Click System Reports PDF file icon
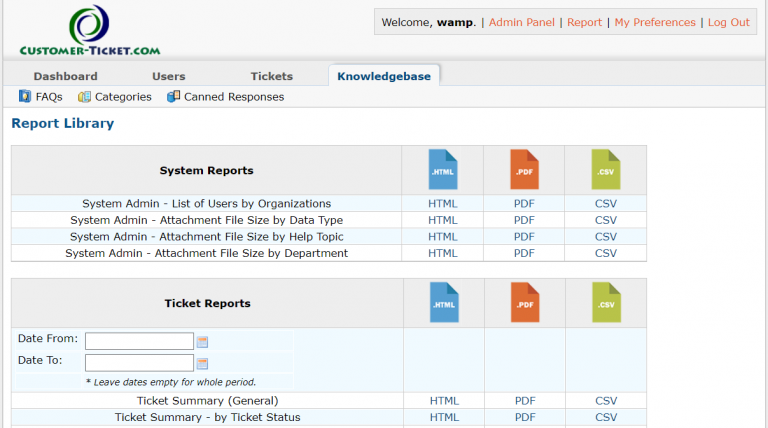The width and height of the screenshot is (768, 428). [x=524, y=169]
